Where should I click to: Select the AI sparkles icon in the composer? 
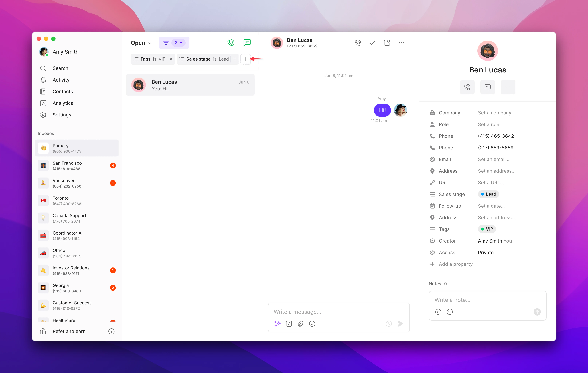(277, 324)
